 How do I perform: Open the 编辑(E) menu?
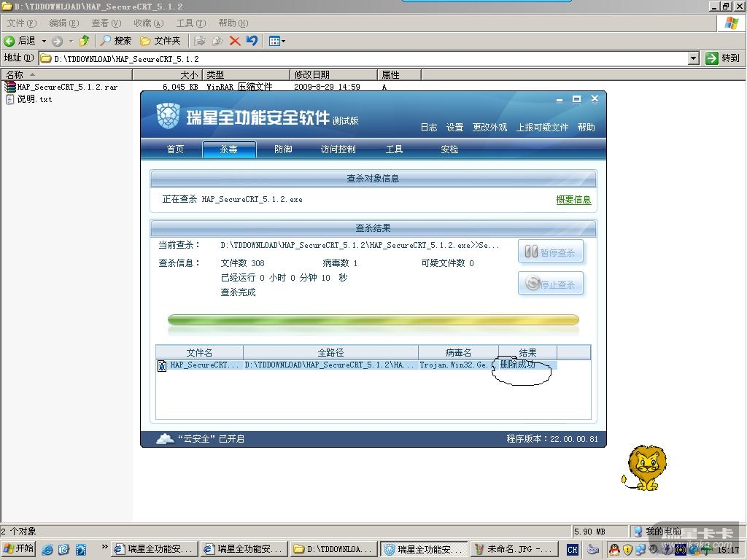(64, 23)
